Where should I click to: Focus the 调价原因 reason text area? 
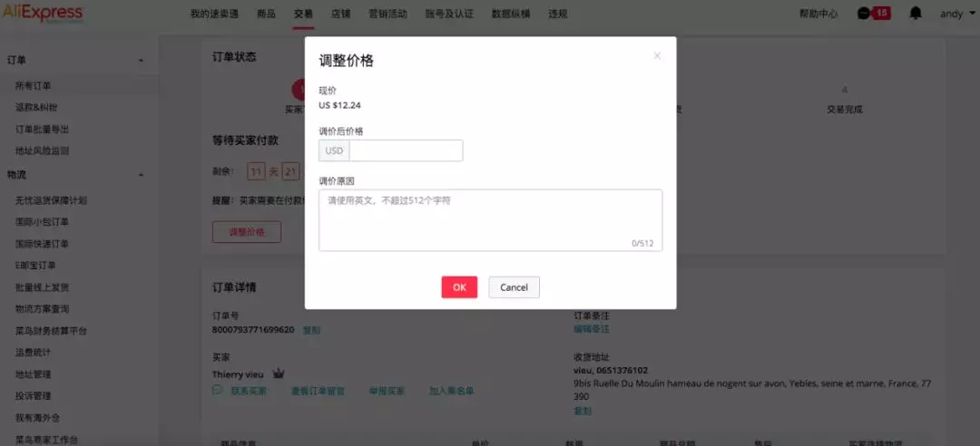[x=490, y=219]
